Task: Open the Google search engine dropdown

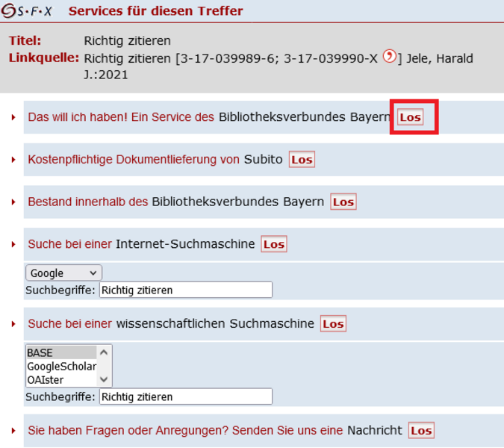Action: pyautogui.click(x=63, y=273)
